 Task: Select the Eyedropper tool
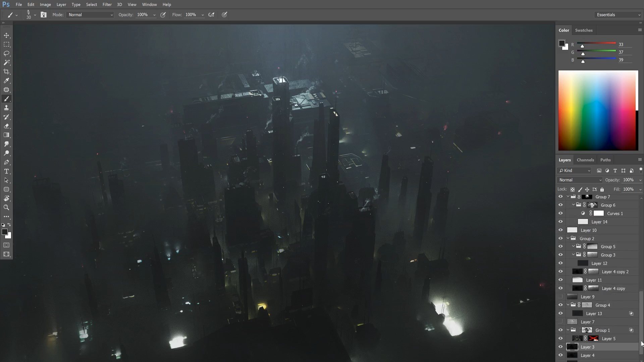point(6,81)
